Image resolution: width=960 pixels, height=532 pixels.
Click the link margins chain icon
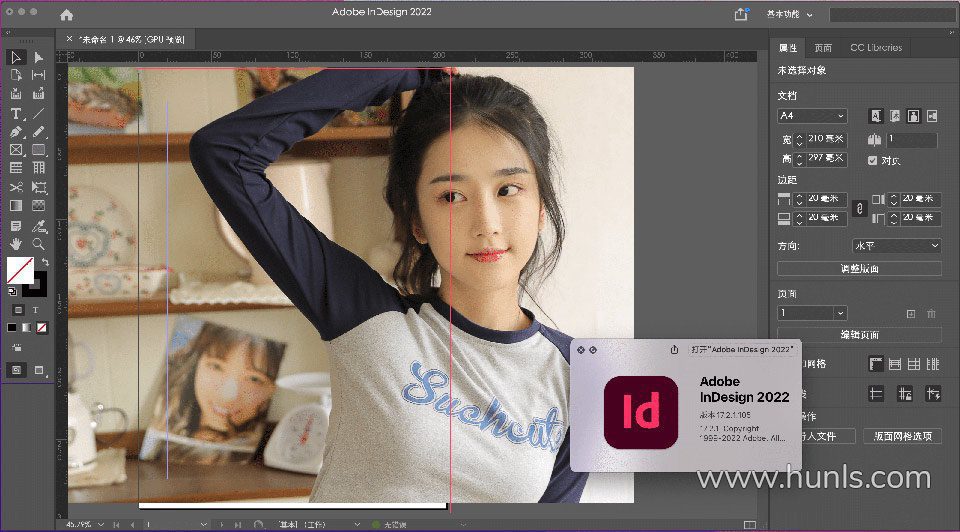point(857,208)
